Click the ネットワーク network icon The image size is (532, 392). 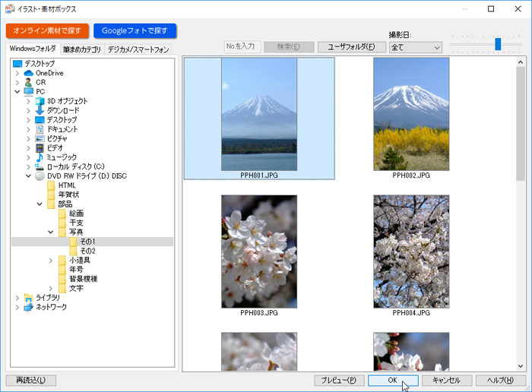coord(29,307)
